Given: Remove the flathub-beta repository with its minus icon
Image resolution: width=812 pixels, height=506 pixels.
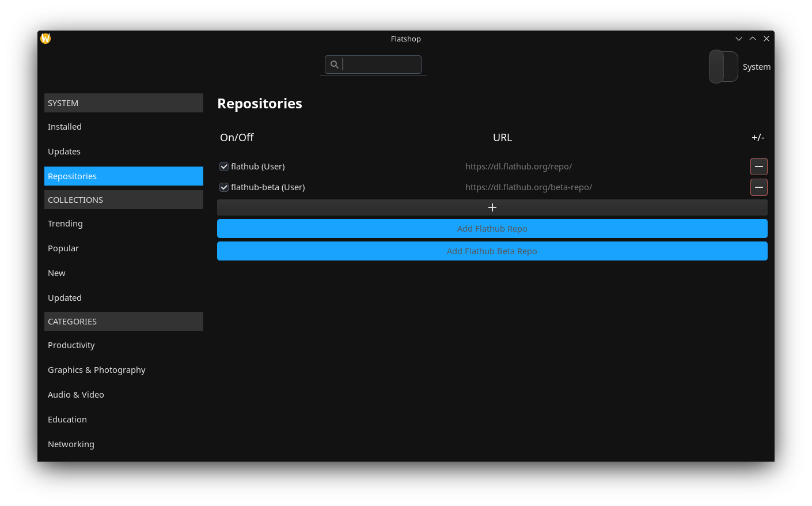Looking at the screenshot, I should 758,187.
